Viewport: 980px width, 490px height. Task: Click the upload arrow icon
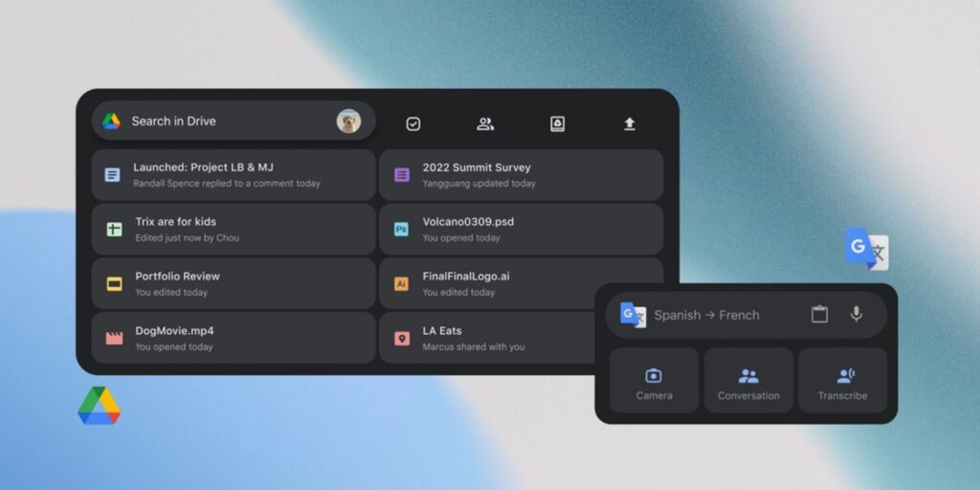coord(630,124)
